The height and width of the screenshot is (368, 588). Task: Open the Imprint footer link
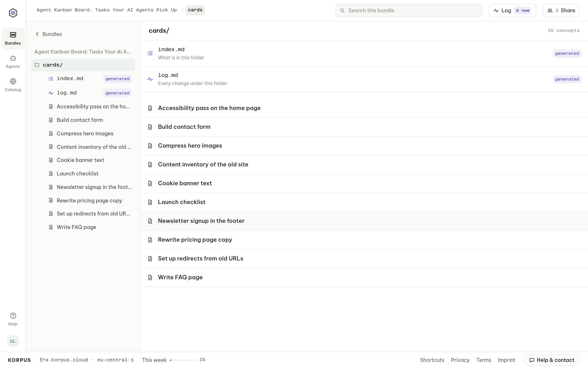pyautogui.click(x=506, y=360)
